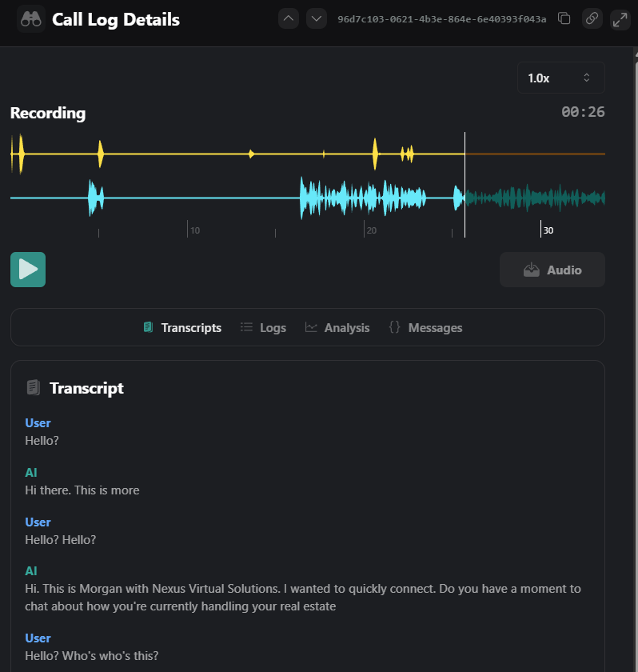Play the call recording
The width and height of the screenshot is (638, 672).
click(x=28, y=270)
